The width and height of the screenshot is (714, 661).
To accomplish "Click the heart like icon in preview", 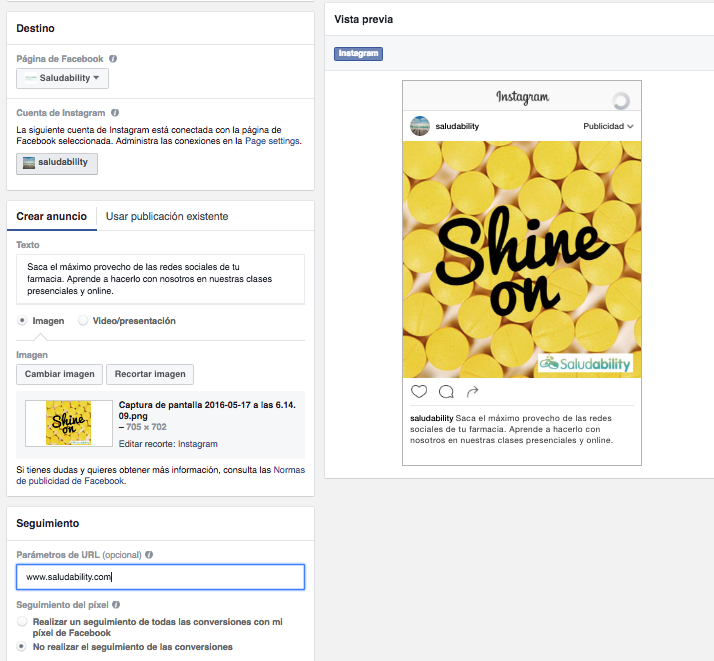I will (419, 392).
